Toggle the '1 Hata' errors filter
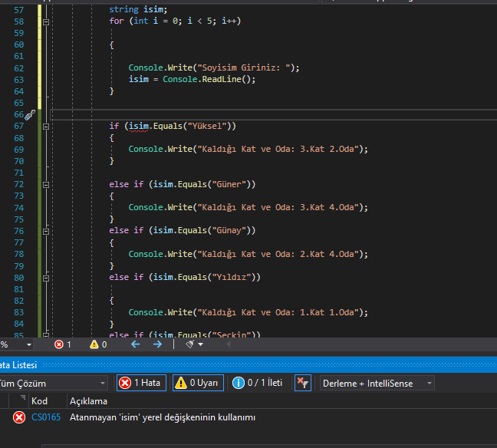Viewport: 497px width, 448px height. (x=140, y=383)
